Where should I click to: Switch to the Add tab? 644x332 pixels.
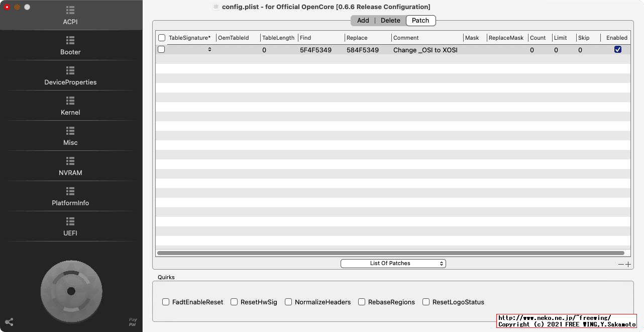click(x=363, y=20)
